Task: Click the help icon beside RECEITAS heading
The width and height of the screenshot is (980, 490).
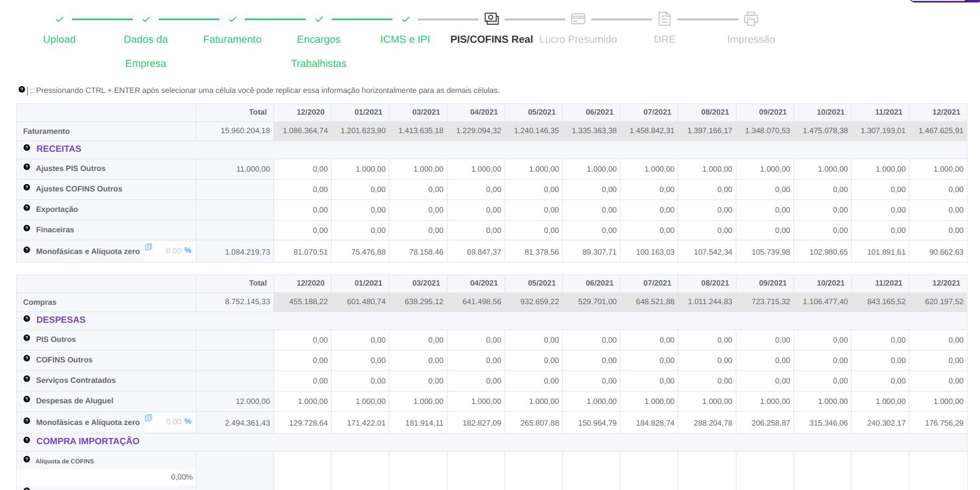Action: click(x=27, y=148)
